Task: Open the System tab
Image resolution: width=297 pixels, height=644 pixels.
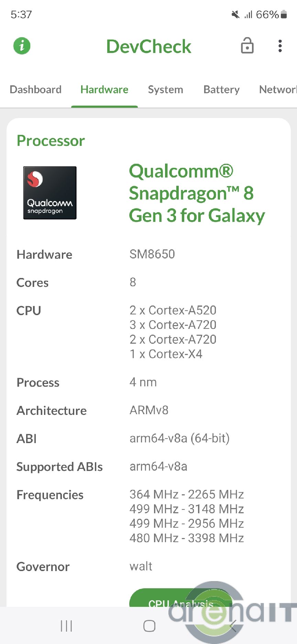Action: pyautogui.click(x=165, y=89)
